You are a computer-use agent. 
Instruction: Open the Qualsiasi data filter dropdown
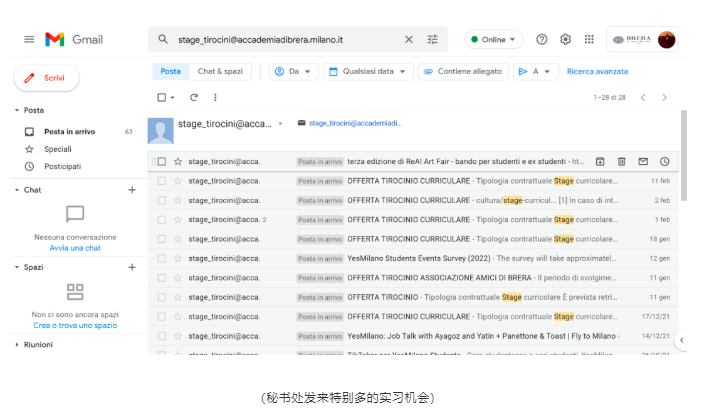click(368, 71)
